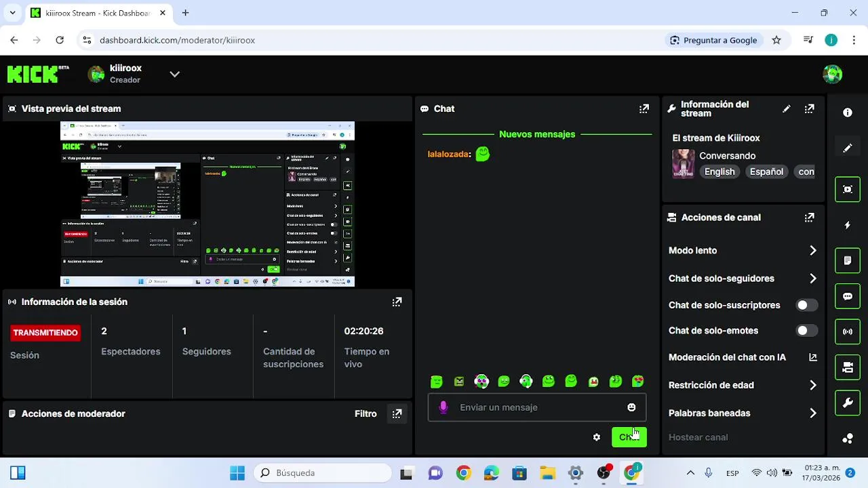Send message with green Chat button
The image size is (868, 488).
[x=629, y=437]
